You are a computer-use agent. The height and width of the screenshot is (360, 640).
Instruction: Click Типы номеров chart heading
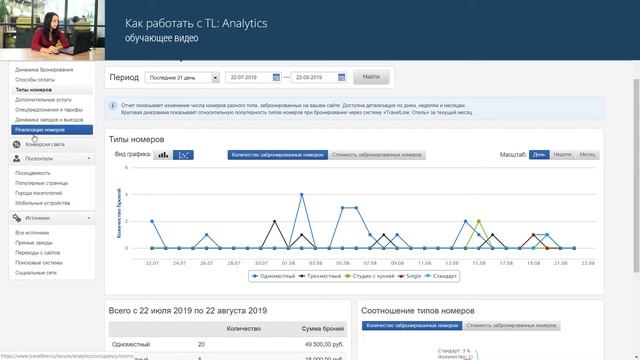coord(136,140)
